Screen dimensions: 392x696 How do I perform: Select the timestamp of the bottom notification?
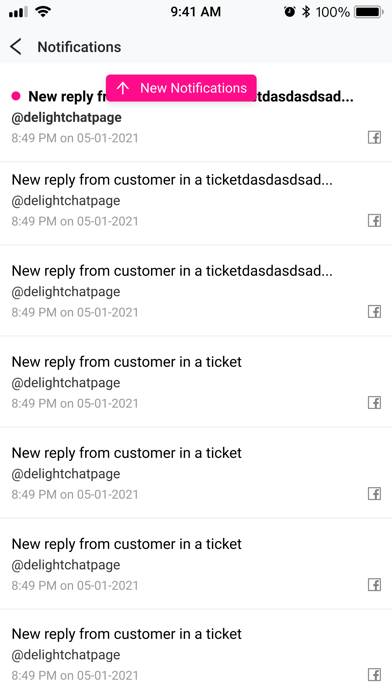point(75,675)
